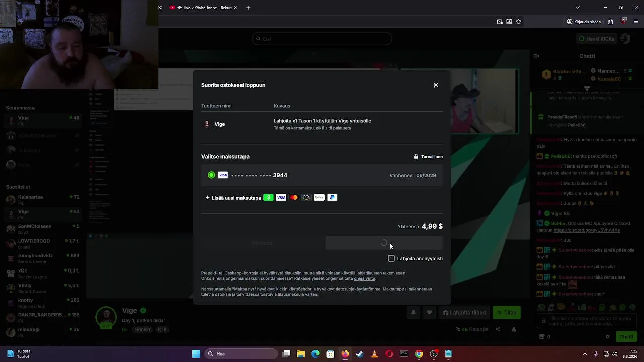The image size is (644, 362).
Task: Click the Vige channel avatar under stream
Action: point(106,317)
